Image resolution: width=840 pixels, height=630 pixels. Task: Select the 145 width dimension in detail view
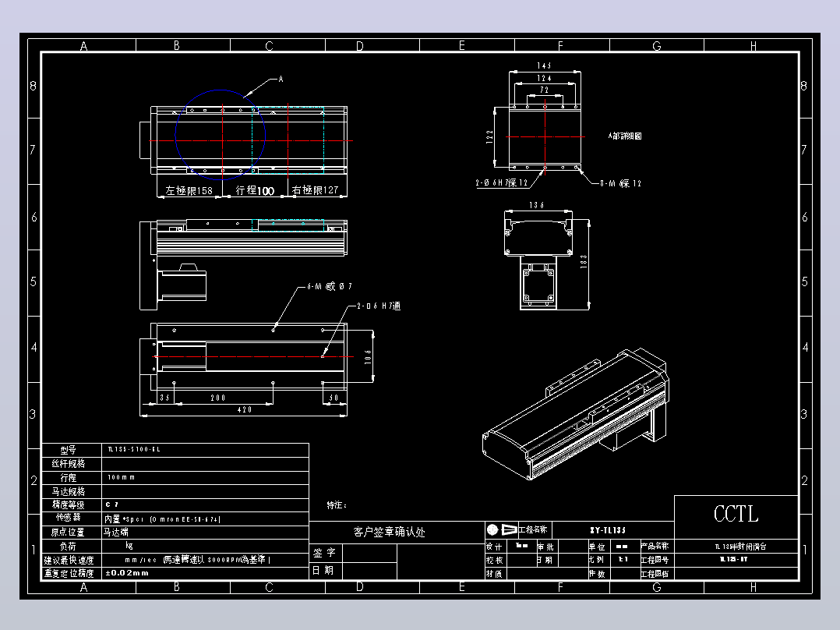(x=544, y=65)
